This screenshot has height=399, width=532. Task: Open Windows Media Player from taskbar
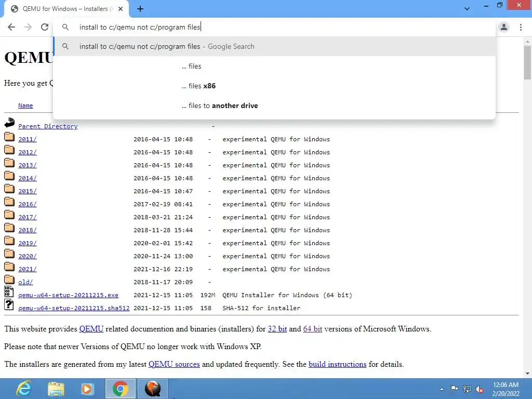pos(87,389)
